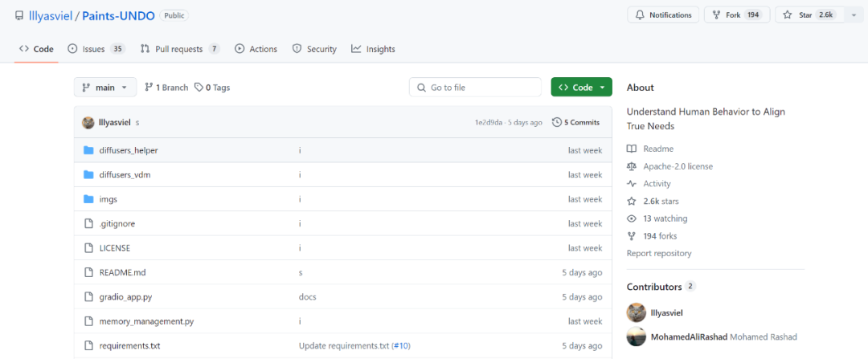Open the LICENSE file
The height and width of the screenshot is (359, 868).
(x=115, y=248)
